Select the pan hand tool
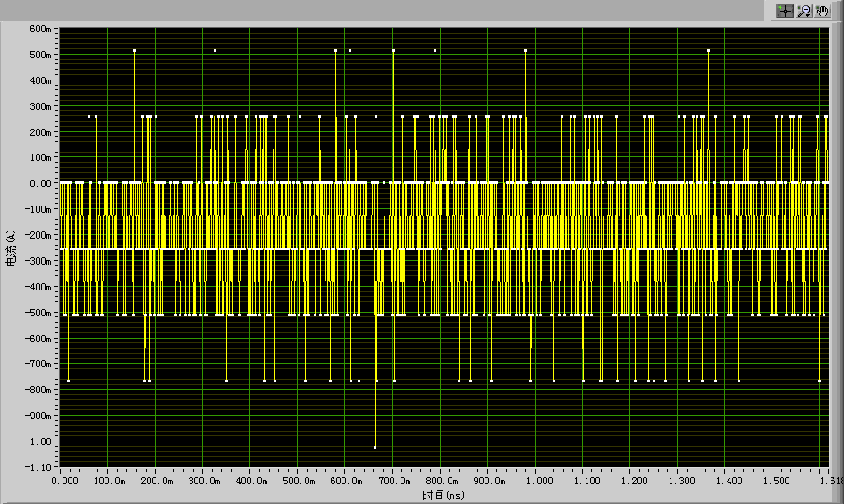 tap(823, 11)
